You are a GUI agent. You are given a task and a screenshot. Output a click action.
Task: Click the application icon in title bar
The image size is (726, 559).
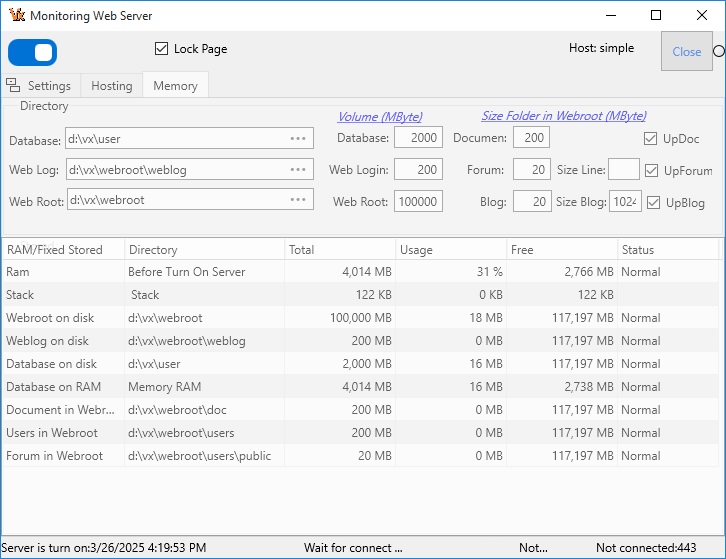(16, 16)
